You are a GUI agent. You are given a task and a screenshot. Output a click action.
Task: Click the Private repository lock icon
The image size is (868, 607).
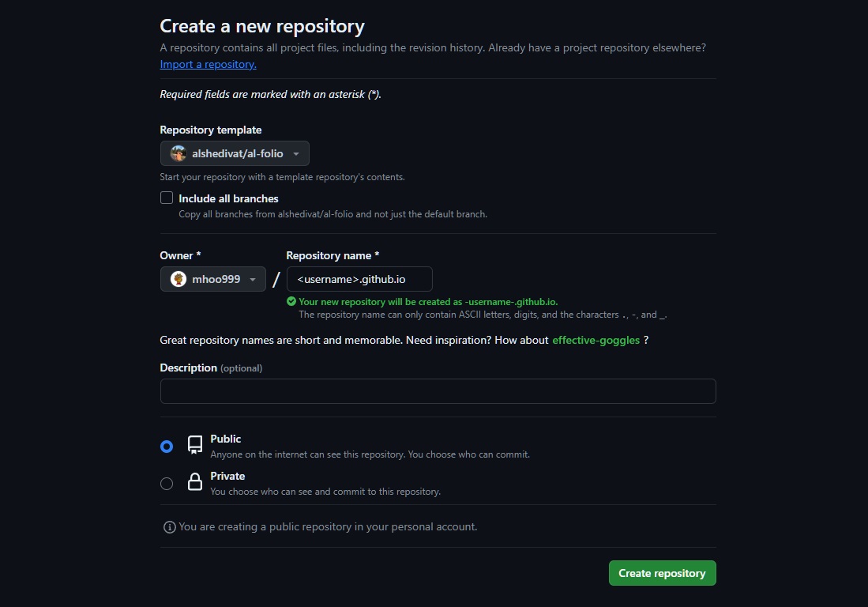(194, 482)
